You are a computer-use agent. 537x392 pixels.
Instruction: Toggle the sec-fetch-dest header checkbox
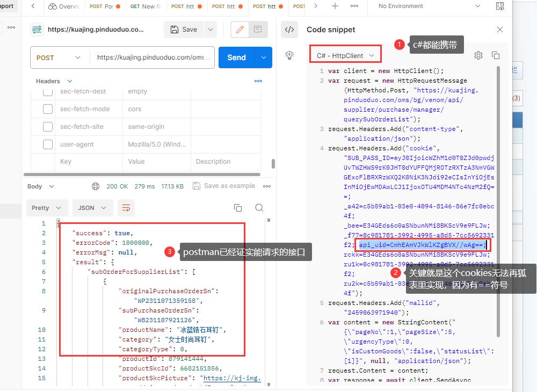pos(48,92)
